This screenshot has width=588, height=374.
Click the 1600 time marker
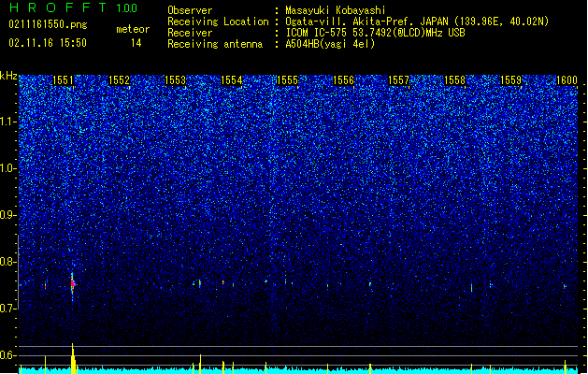[x=566, y=80]
